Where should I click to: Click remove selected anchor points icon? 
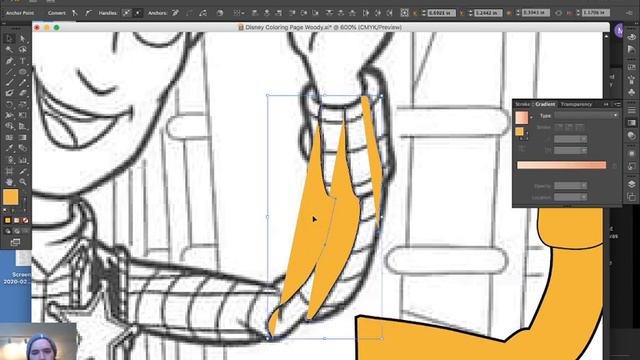click(176, 13)
